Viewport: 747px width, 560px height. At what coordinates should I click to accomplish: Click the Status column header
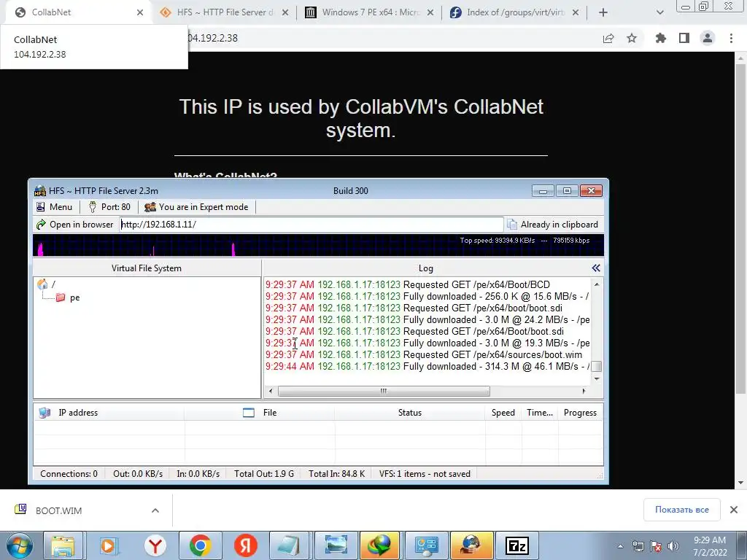[410, 413]
